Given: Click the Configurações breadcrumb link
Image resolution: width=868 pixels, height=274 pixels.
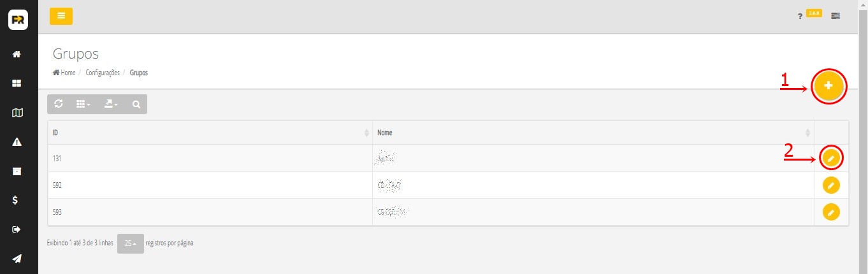Looking at the screenshot, I should pos(103,73).
